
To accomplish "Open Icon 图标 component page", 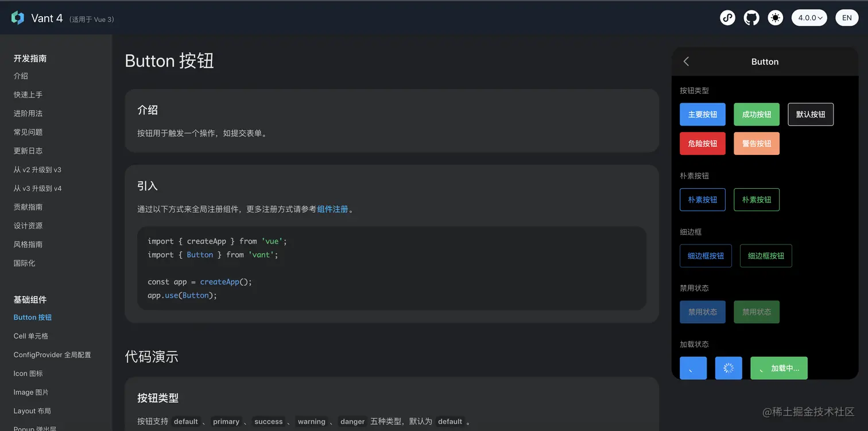I will 28,373.
